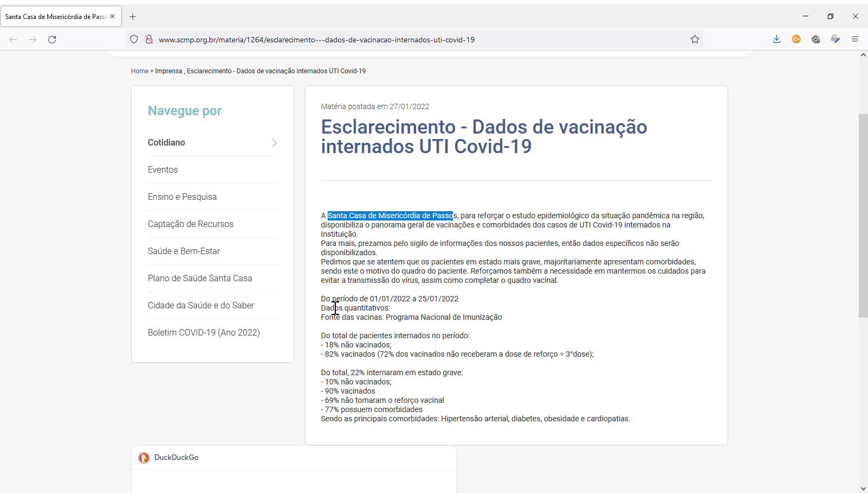Go to Home breadcrumb link

pyautogui.click(x=139, y=71)
